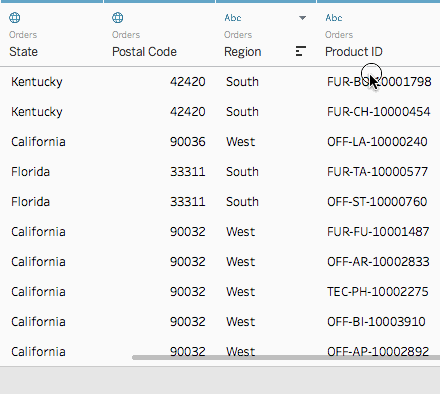Sort rows using the Region sort icon
The image size is (440, 394).
pos(301,51)
